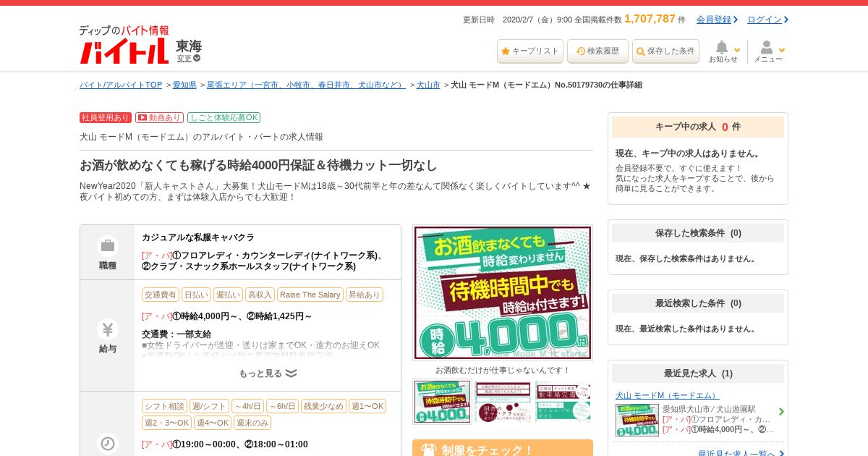The width and height of the screenshot is (868, 456).
Task: Click the 交通費：一部支給 text
Action: point(176,334)
